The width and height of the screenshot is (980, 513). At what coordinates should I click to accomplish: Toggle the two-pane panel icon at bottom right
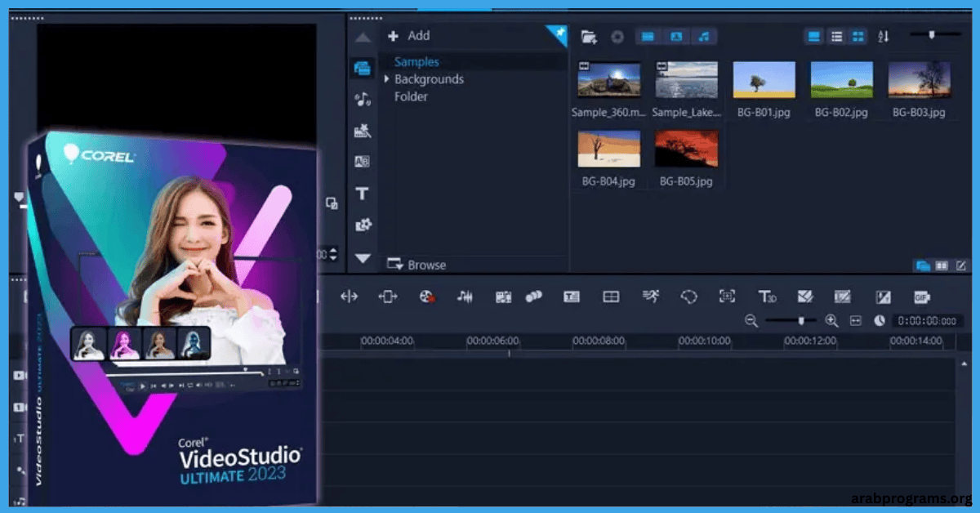[x=942, y=265]
